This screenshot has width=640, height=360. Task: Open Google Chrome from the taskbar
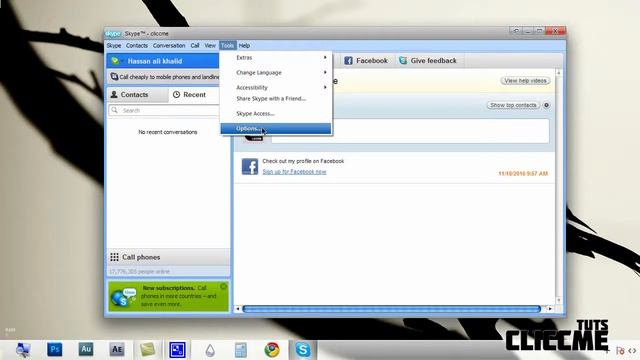click(272, 350)
